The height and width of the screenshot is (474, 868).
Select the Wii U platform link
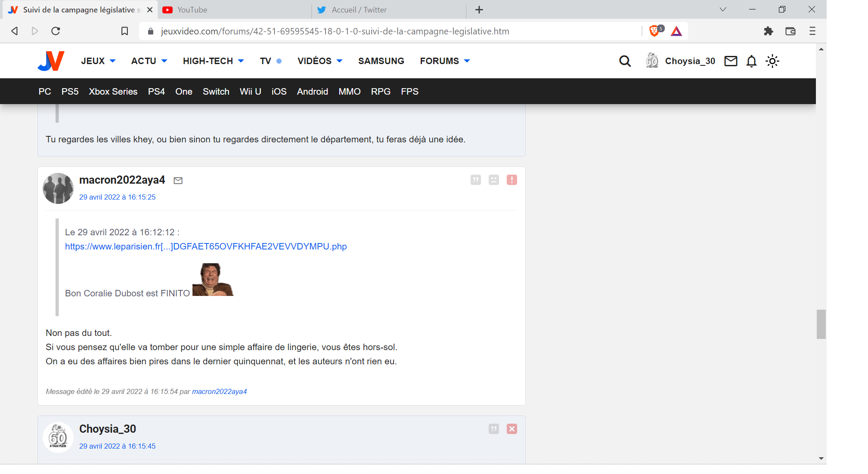click(251, 92)
